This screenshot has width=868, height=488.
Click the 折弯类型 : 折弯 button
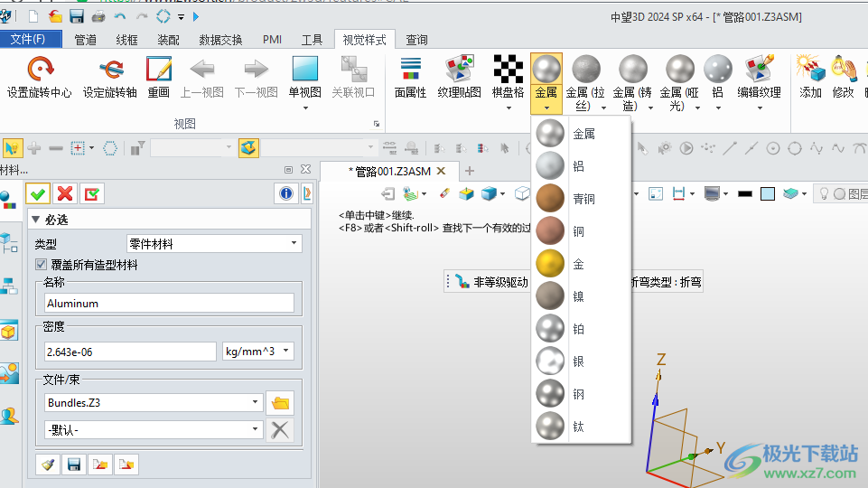[667, 282]
